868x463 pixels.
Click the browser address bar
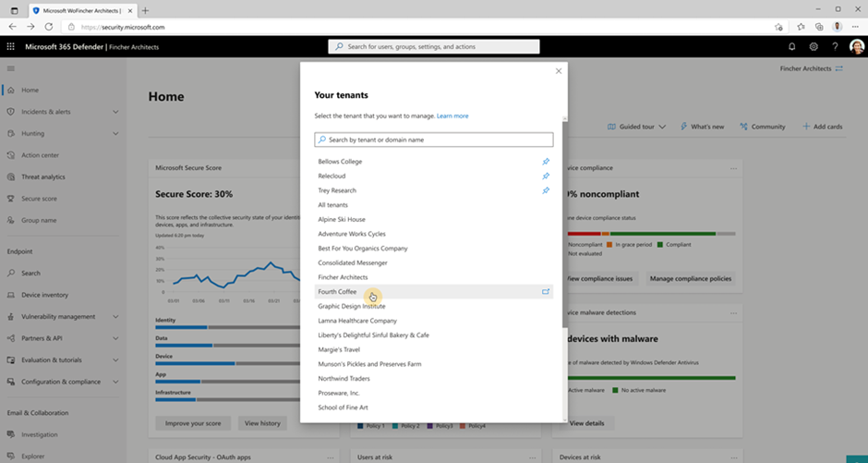[416, 27]
